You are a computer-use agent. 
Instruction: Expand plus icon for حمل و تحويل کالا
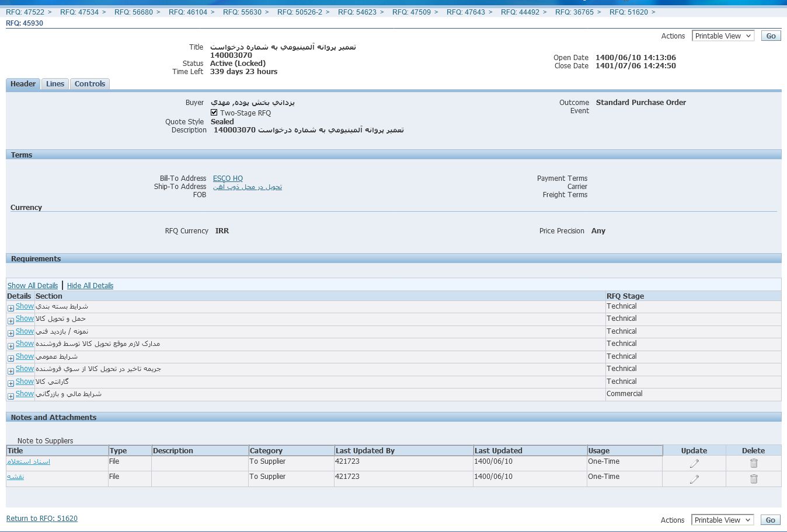point(11,321)
